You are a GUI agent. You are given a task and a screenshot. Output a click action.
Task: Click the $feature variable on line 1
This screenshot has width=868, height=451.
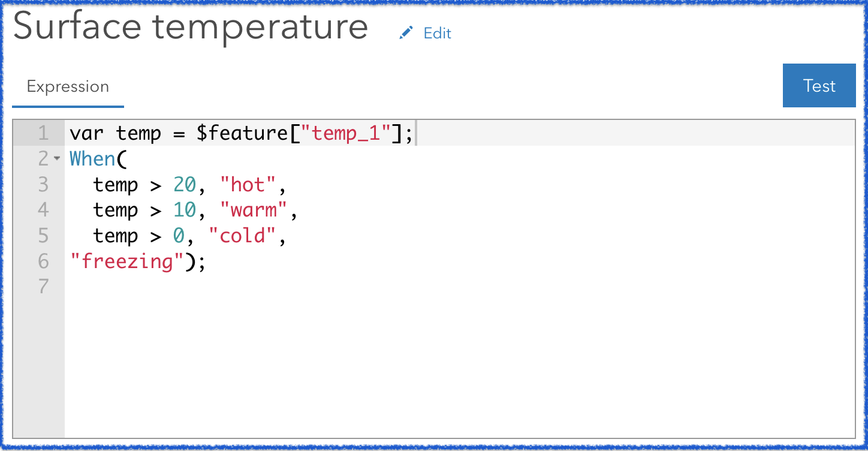243,133
